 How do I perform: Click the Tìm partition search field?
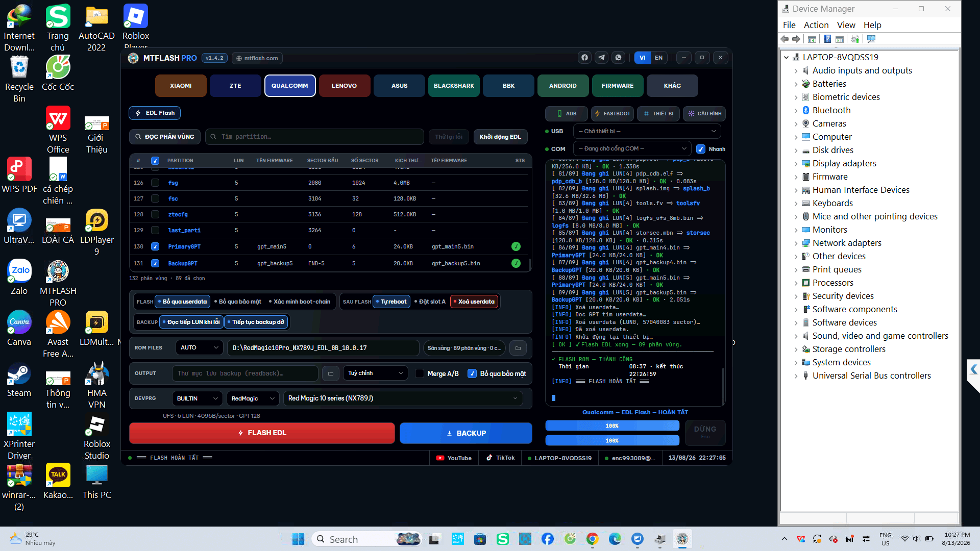(x=314, y=137)
